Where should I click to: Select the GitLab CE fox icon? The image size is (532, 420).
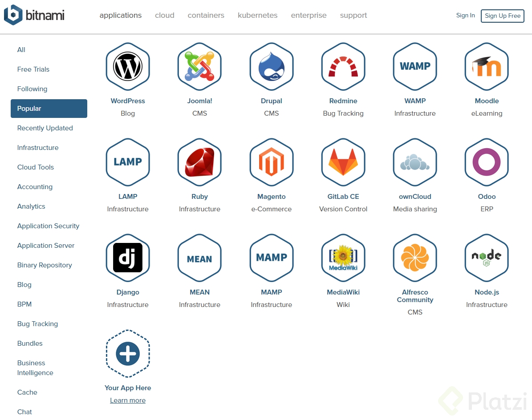coord(343,162)
